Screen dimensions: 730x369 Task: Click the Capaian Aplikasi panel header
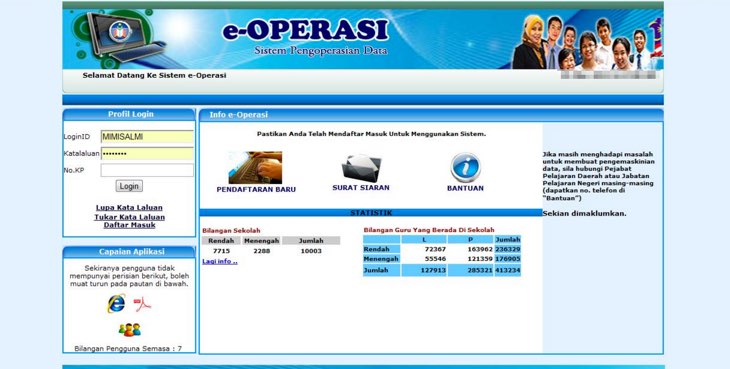point(129,252)
